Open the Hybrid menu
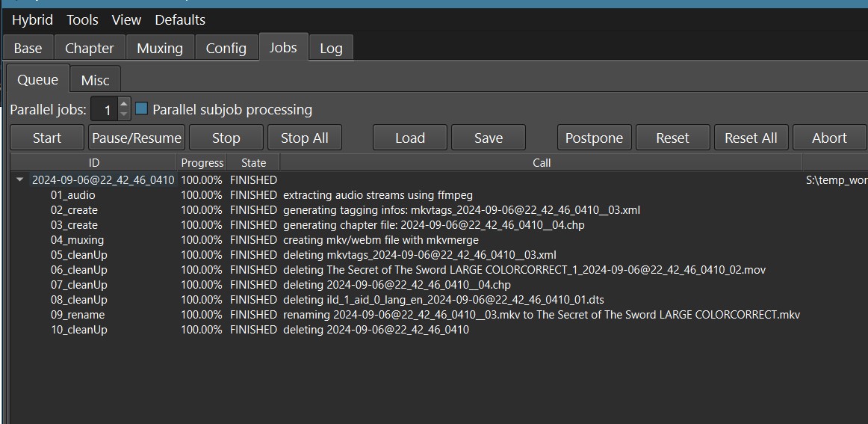 pyautogui.click(x=32, y=20)
